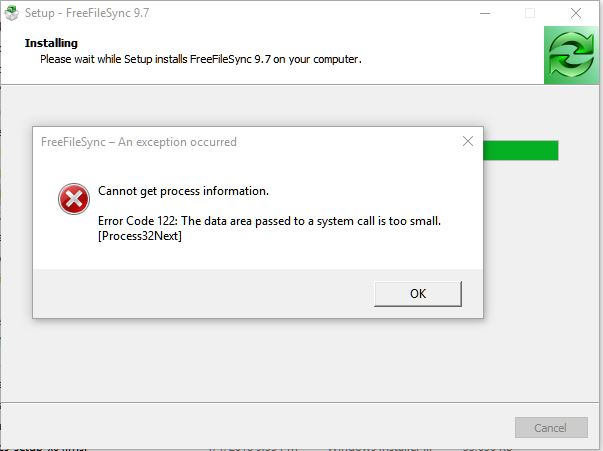Screen dimensions: 603x451
Task: Close the exception occurred dialog
Action: click(x=468, y=141)
